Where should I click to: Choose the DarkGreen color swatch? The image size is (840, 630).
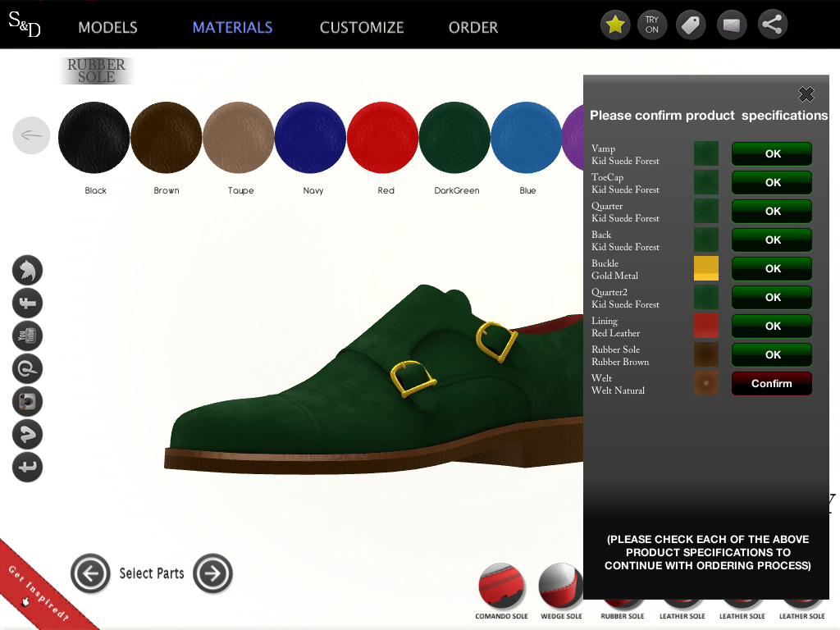[454, 138]
